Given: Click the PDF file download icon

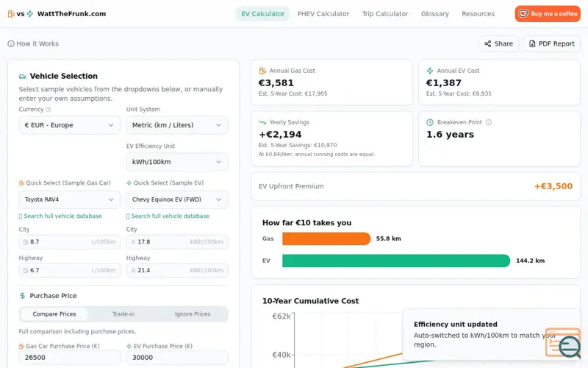Looking at the screenshot, I should 532,44.
